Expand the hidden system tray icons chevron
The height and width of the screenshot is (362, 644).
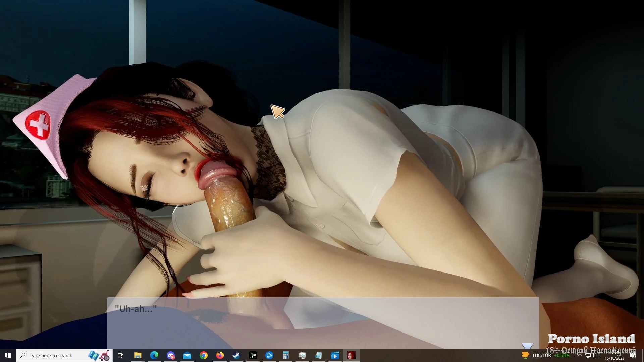tap(579, 355)
